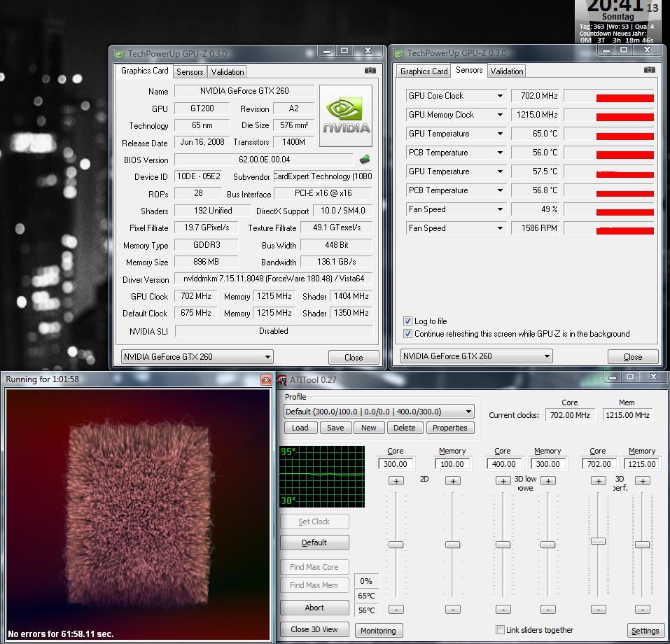
Task: Decrease 2D Core clock with minus button
Action: 396,610
